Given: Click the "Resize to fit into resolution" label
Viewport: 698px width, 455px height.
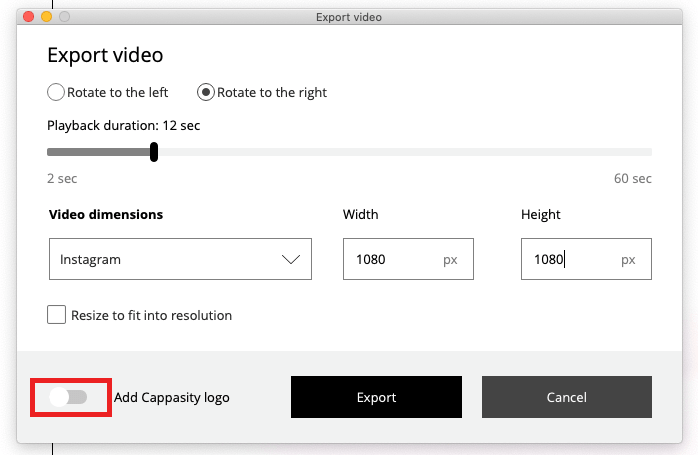Looking at the screenshot, I should point(151,315).
